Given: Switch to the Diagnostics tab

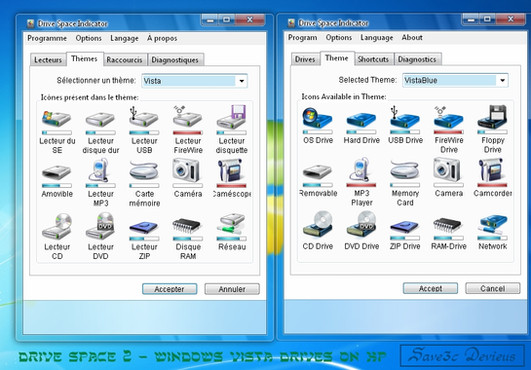Looking at the screenshot, I should coord(417,59).
